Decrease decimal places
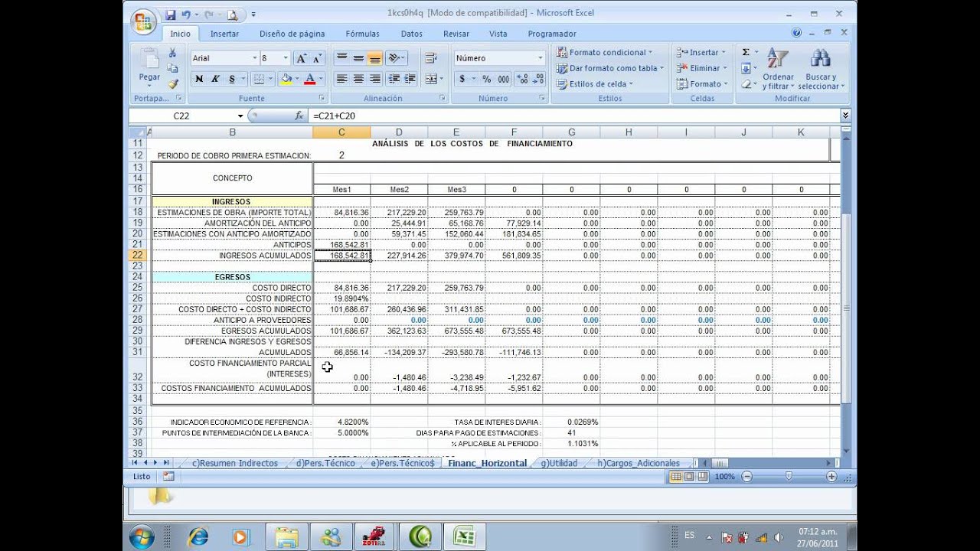 537,79
